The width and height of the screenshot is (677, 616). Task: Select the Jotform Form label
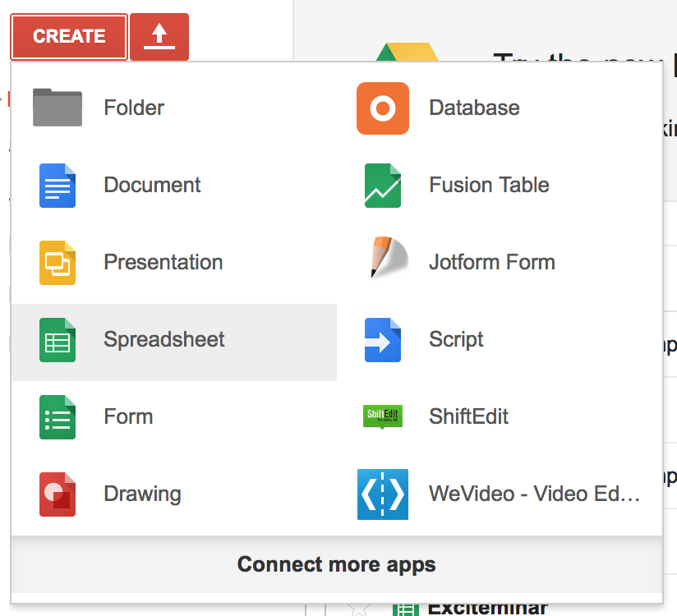492,262
